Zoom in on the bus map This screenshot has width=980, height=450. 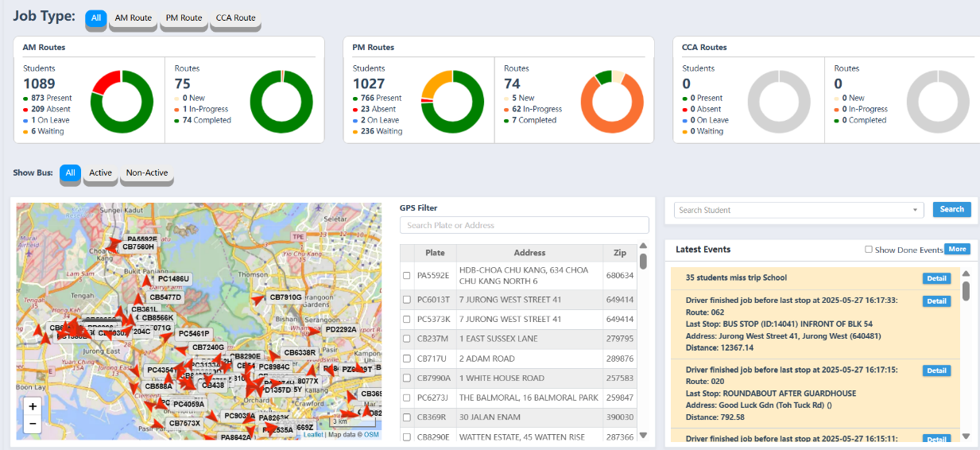[33, 406]
